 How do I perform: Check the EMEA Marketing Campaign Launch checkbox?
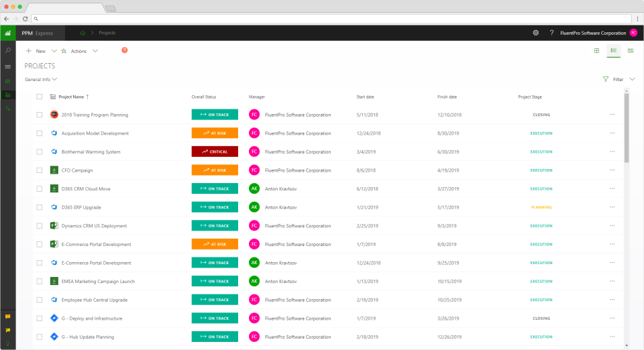(40, 282)
